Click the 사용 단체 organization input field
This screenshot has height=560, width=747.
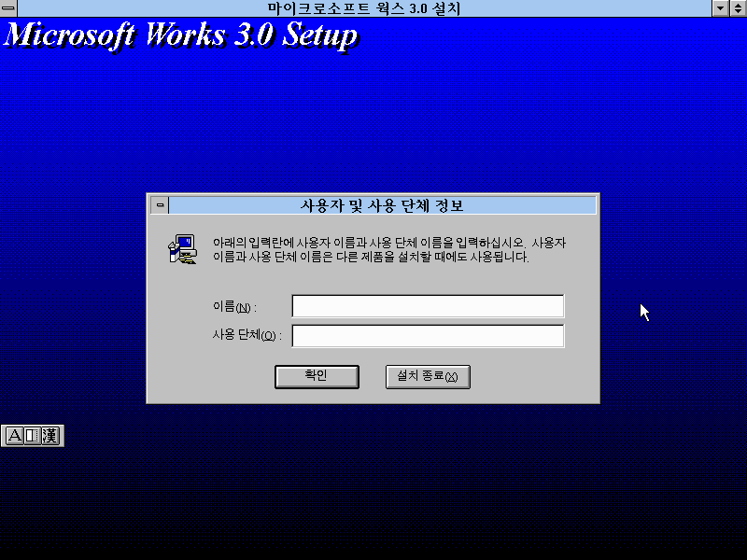click(428, 336)
